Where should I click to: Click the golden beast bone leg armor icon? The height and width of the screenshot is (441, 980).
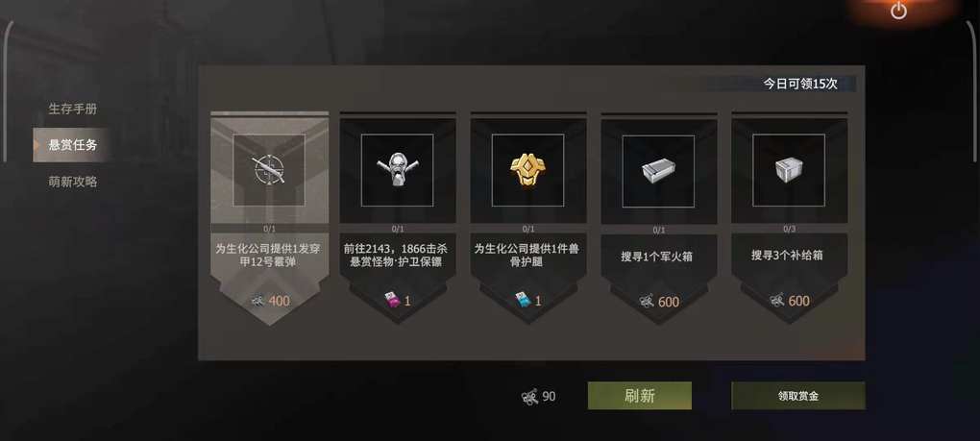click(x=527, y=170)
